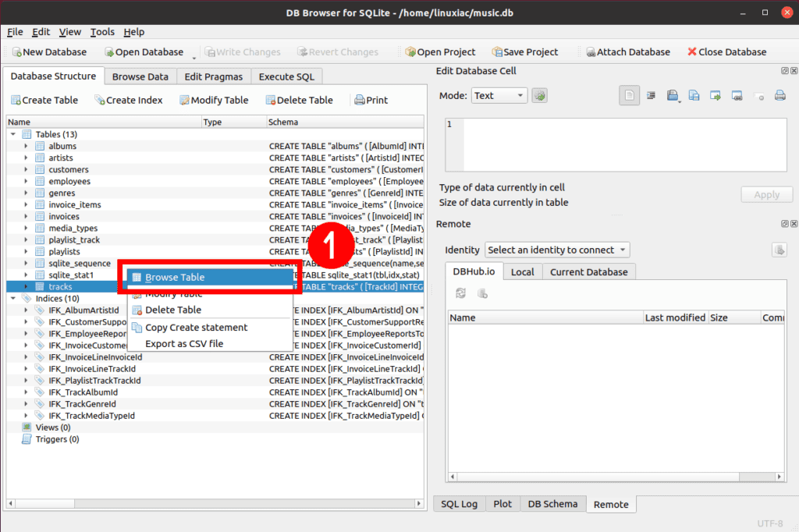Toggle automatic mode switching gear button
Viewport: 799px width, 532px height.
click(540, 95)
